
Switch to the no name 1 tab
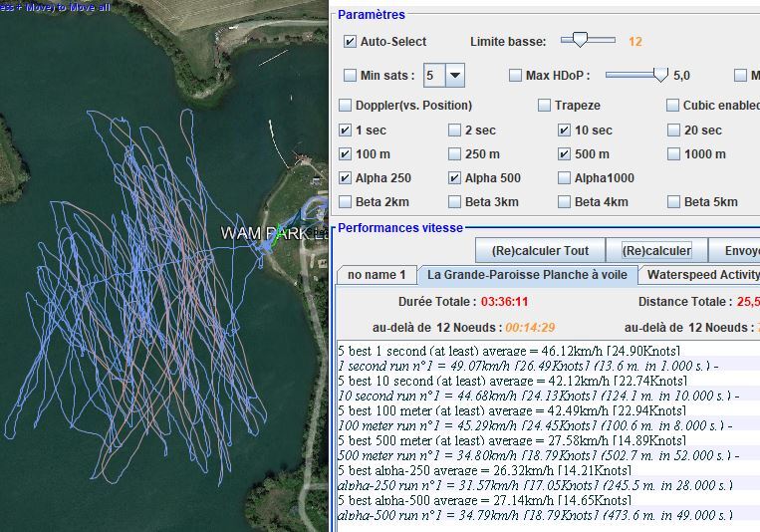[x=376, y=275]
